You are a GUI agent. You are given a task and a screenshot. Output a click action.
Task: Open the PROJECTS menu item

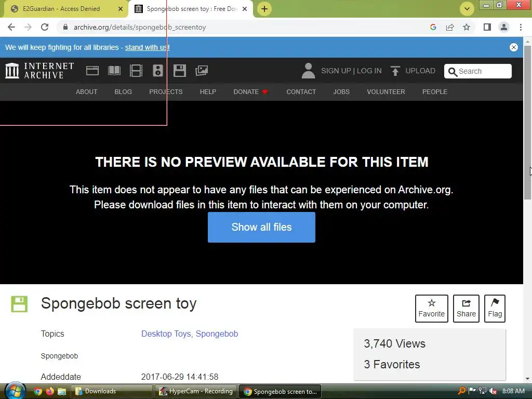point(166,91)
